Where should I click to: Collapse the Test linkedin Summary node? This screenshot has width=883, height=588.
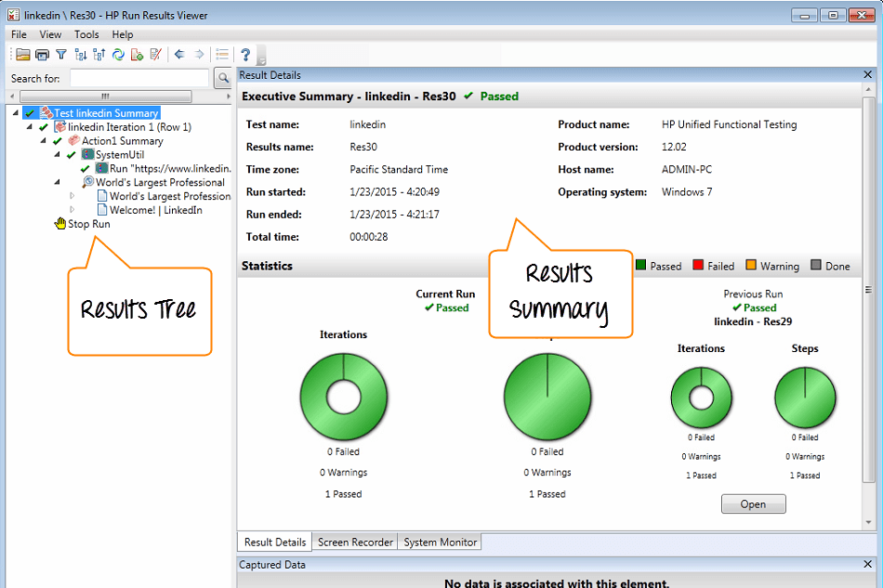[15, 113]
